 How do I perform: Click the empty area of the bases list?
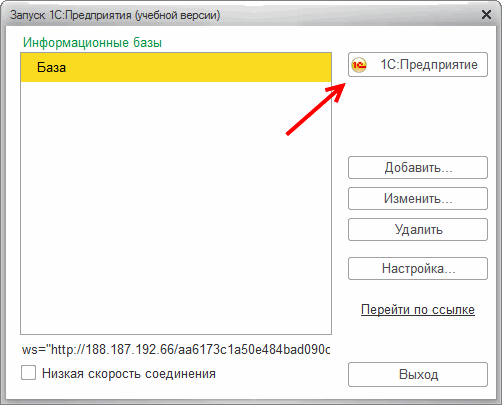(176, 207)
